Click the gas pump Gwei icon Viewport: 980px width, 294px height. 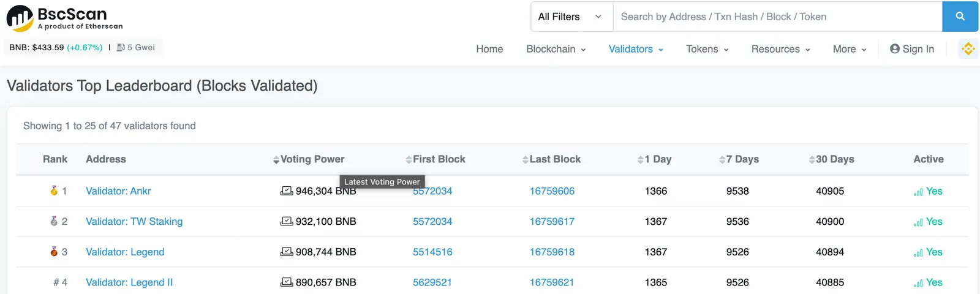(x=121, y=47)
